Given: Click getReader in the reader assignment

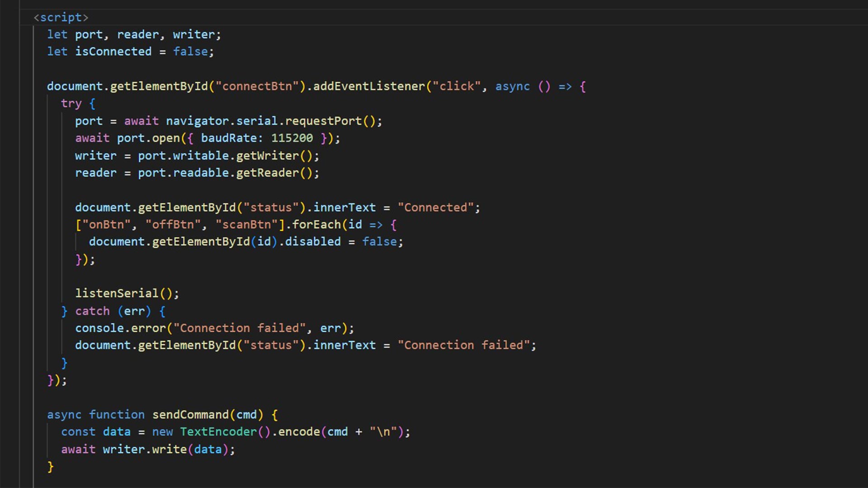Looking at the screenshot, I should pos(268,173).
